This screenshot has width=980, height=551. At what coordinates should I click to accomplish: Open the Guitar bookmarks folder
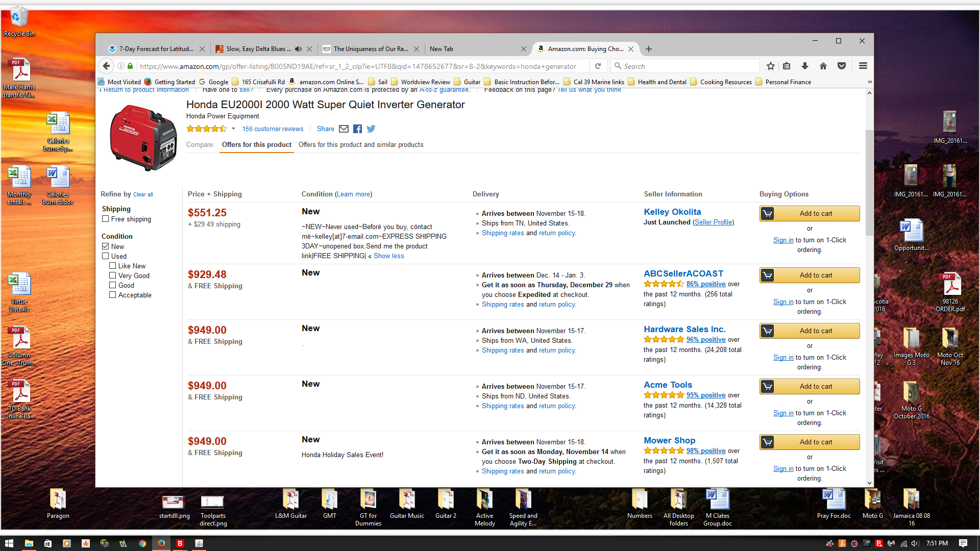click(x=467, y=82)
